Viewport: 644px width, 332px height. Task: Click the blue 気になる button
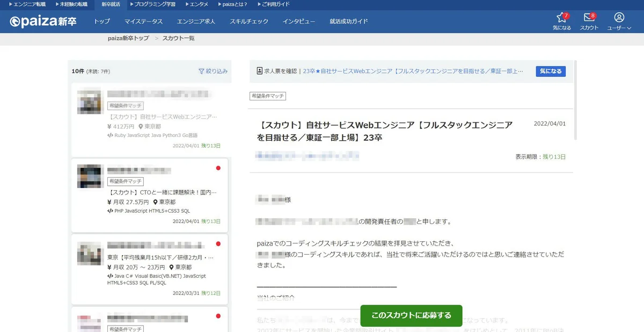551,71
